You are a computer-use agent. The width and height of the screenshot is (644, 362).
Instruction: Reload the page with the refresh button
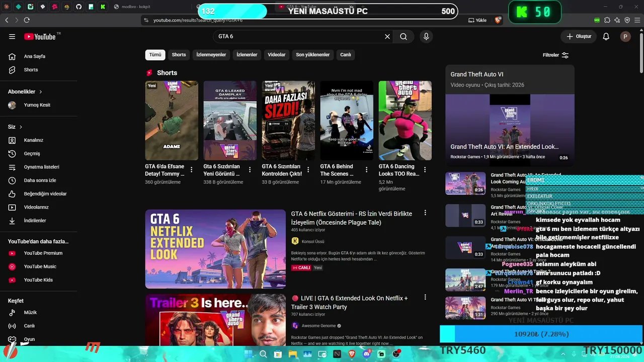click(27, 20)
